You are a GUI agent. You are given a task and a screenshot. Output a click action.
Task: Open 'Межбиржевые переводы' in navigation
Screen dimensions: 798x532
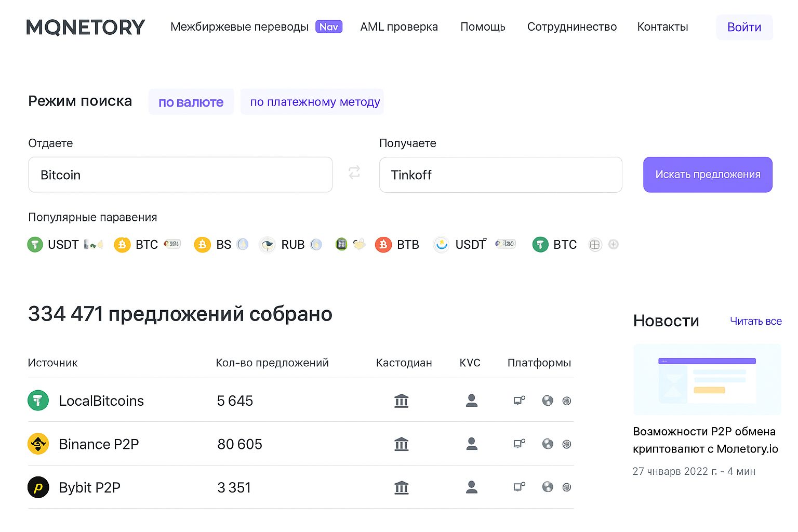pyautogui.click(x=240, y=27)
